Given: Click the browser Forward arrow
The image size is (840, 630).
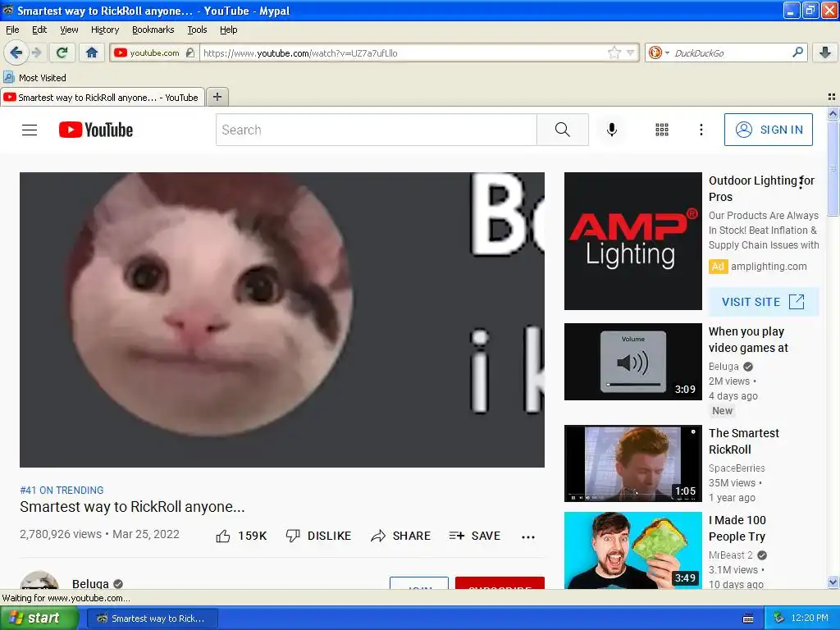Looking at the screenshot, I should click(36, 52).
